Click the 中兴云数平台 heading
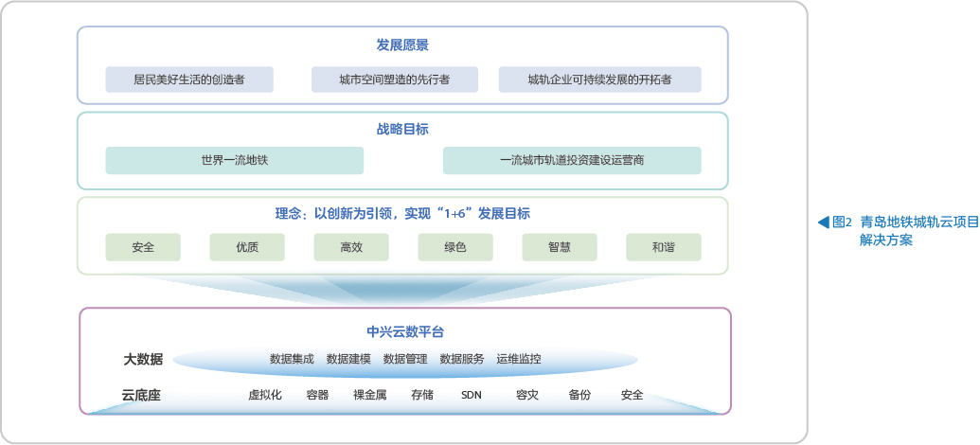Screen dimensions: 980x445 pos(405,332)
